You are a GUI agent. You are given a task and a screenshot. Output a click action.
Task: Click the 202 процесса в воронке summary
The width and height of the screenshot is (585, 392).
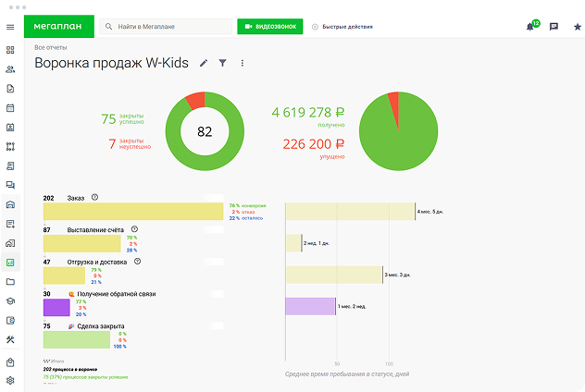tap(70, 369)
